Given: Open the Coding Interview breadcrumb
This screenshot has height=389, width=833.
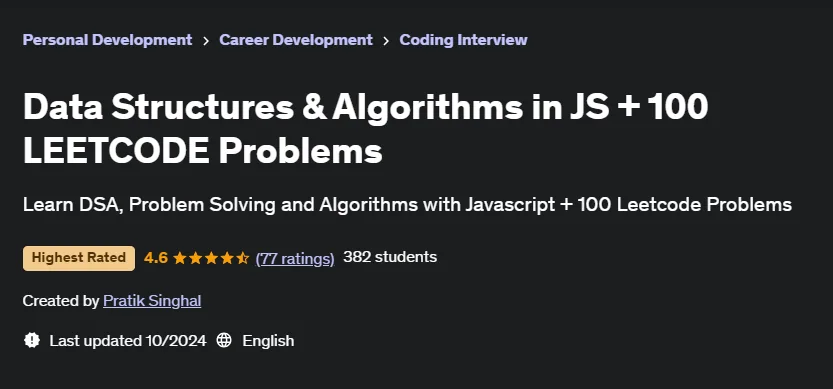Looking at the screenshot, I should coord(463,40).
